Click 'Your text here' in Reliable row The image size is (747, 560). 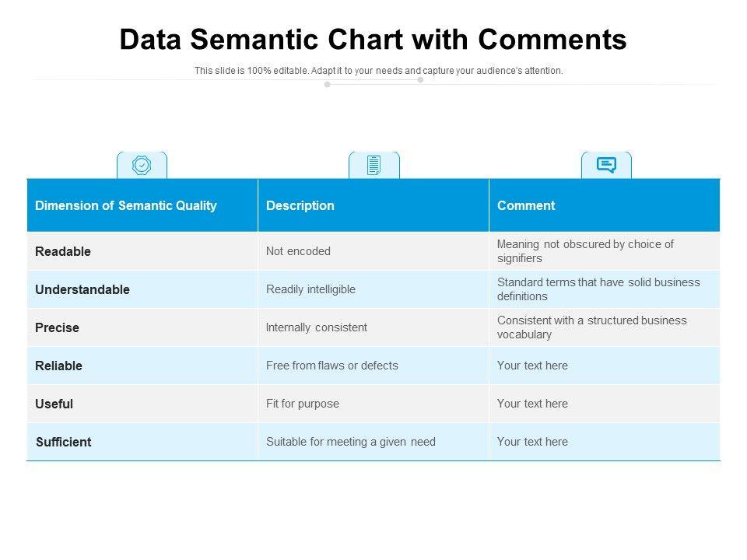532,366
